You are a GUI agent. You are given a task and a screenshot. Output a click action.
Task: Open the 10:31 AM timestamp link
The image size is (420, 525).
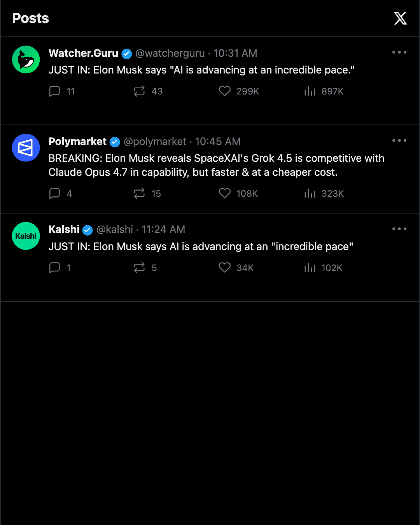click(235, 53)
